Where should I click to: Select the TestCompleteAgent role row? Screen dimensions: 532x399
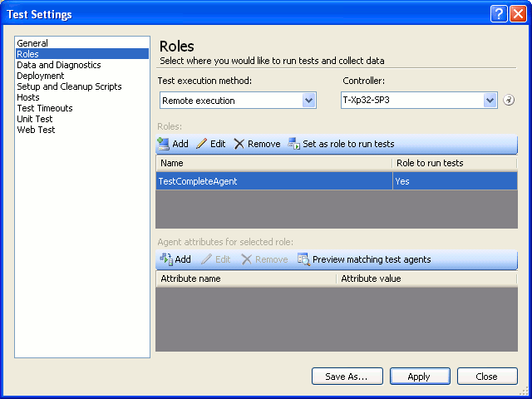(x=274, y=181)
